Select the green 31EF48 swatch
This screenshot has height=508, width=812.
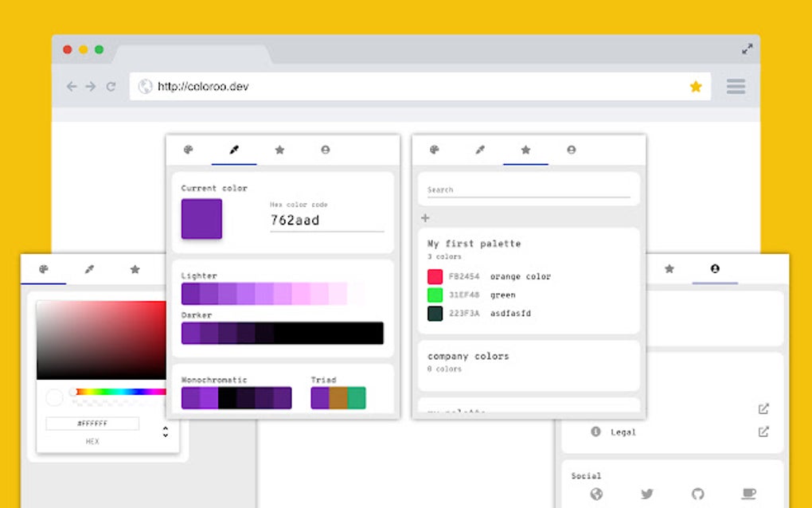[x=434, y=295]
